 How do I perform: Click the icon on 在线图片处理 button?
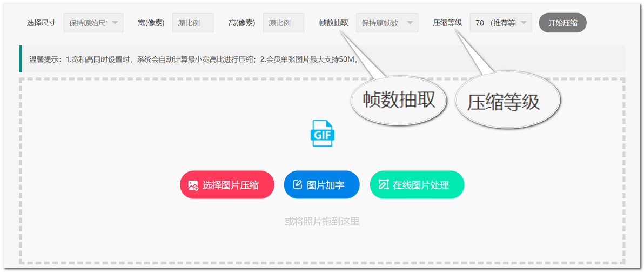[x=383, y=184]
